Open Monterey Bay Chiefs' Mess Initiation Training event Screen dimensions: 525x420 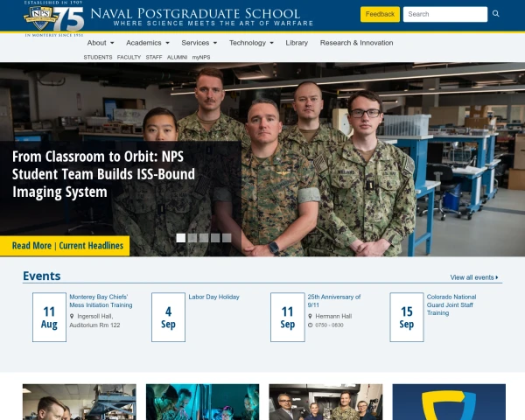coord(101,301)
